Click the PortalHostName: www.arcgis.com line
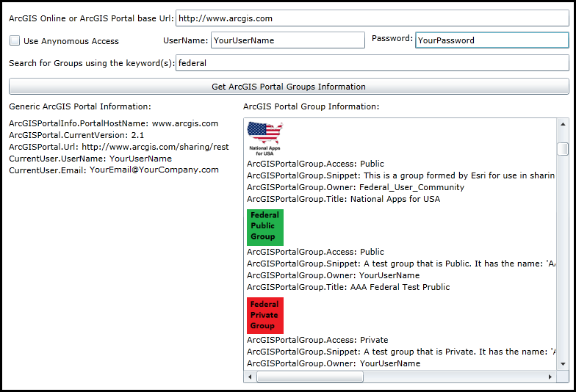This screenshot has height=392, width=576. 113,123
